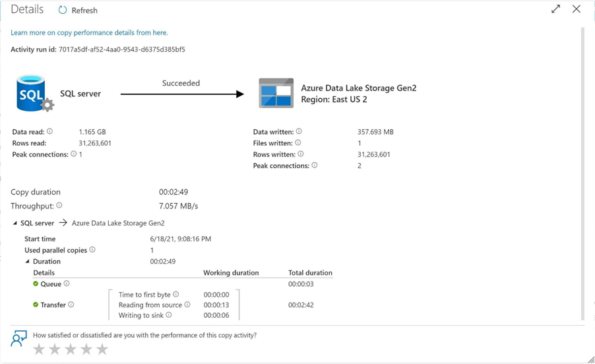The image size is (595, 364).
Task: Rate copy activity four stars
Action: pyautogui.click(x=86, y=349)
